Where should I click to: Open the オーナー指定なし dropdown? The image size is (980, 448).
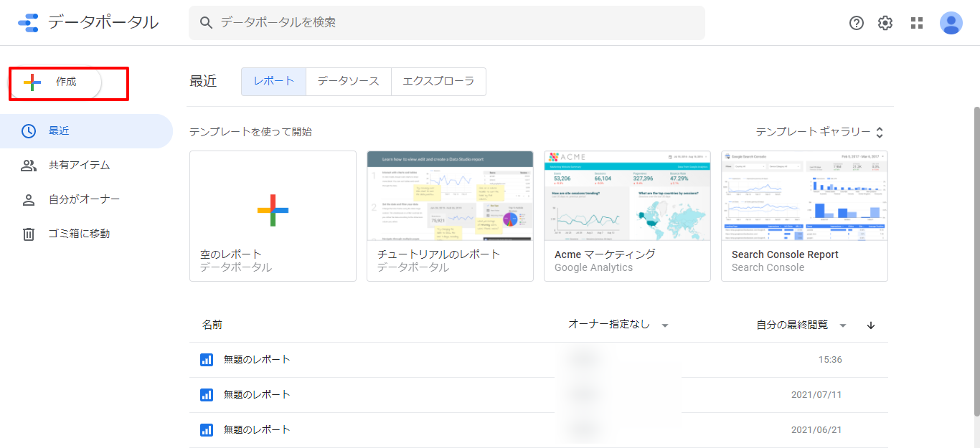pos(618,325)
